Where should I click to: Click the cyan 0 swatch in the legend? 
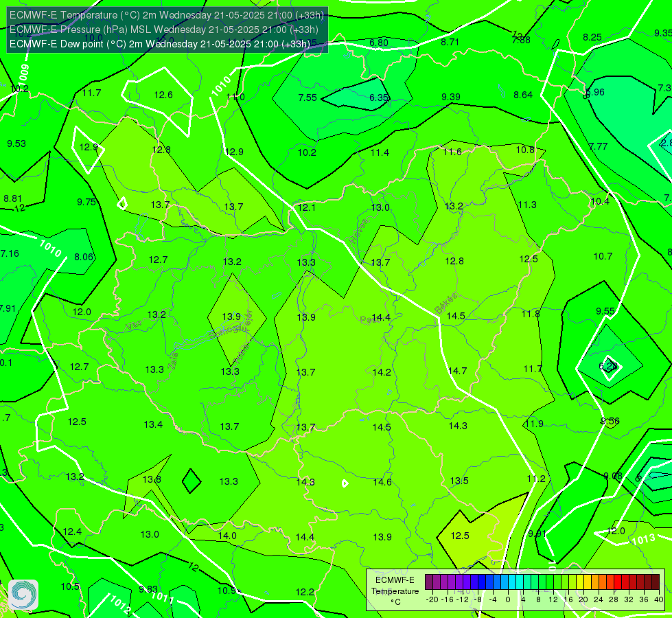511,582
